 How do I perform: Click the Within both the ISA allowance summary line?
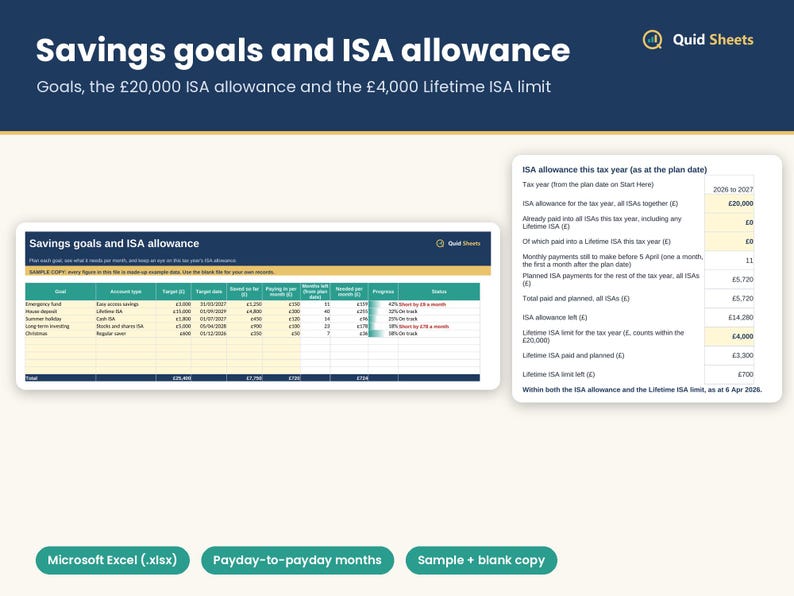(642, 390)
